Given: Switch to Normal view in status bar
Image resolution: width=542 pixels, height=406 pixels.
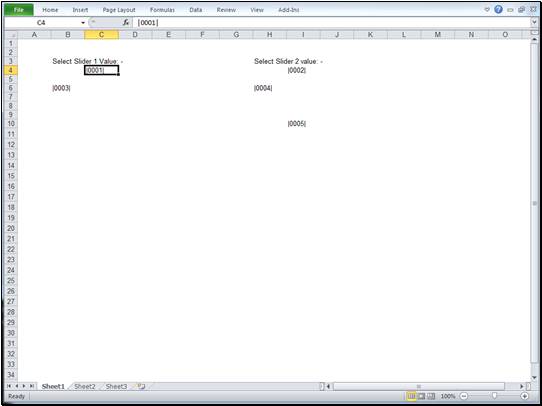Looking at the screenshot, I should click(x=411, y=396).
